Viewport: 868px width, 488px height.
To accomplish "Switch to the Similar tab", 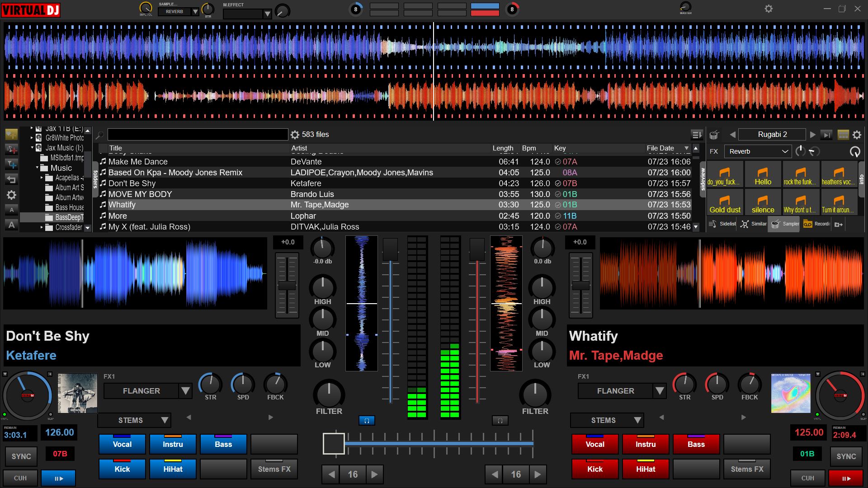I will pos(754,224).
